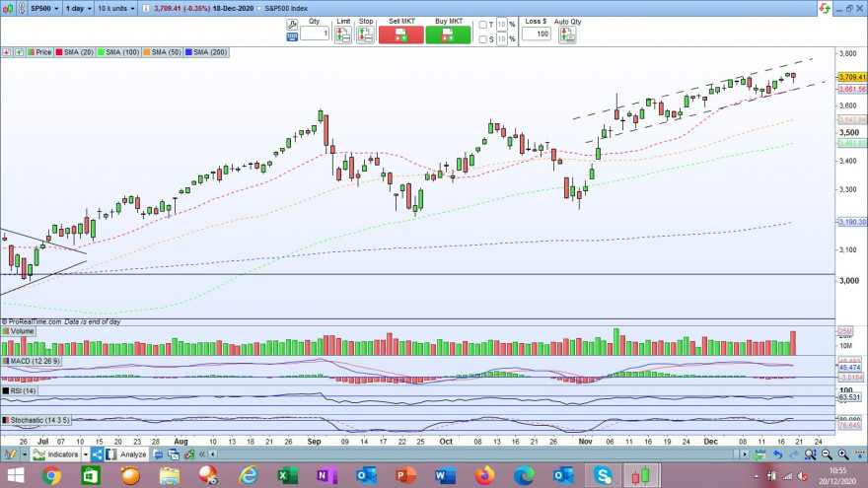Click the red plus icon above chart
The image size is (868, 488).
(x=7, y=52)
